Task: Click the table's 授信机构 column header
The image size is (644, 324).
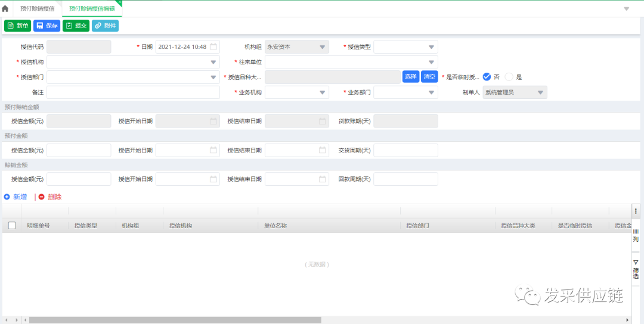Action: pos(181,226)
